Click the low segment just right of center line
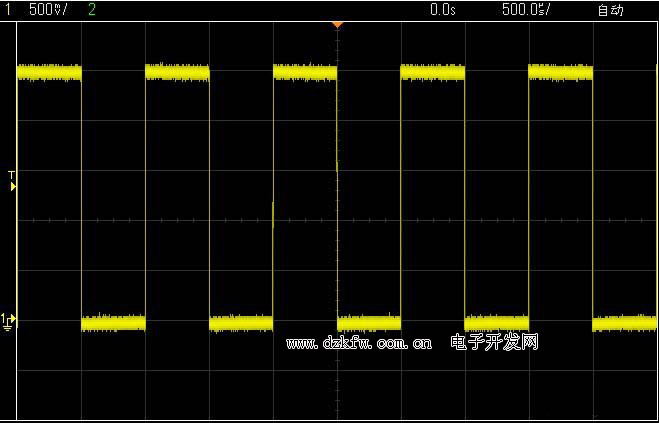This screenshot has height=423, width=659. point(369,322)
